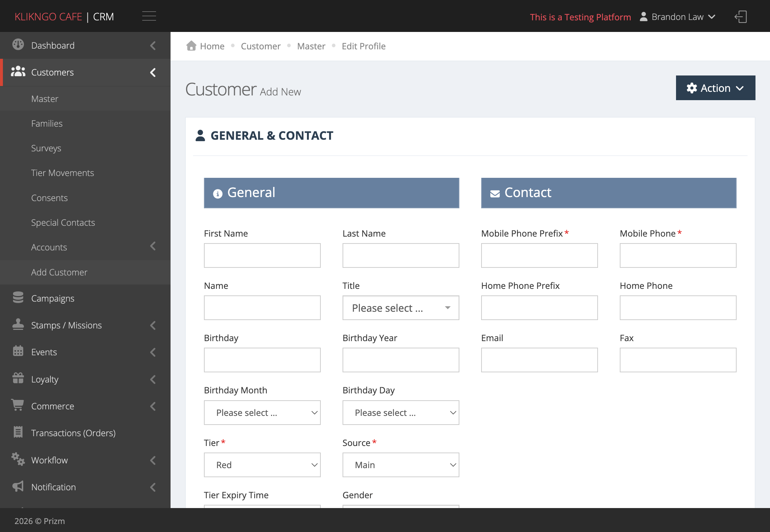The image size is (770, 532).
Task: Focus the Mobile Phone Prefix field
Action: tap(539, 255)
